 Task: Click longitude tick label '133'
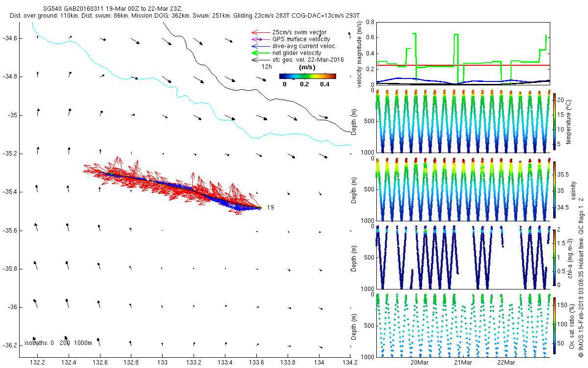[x=163, y=362]
